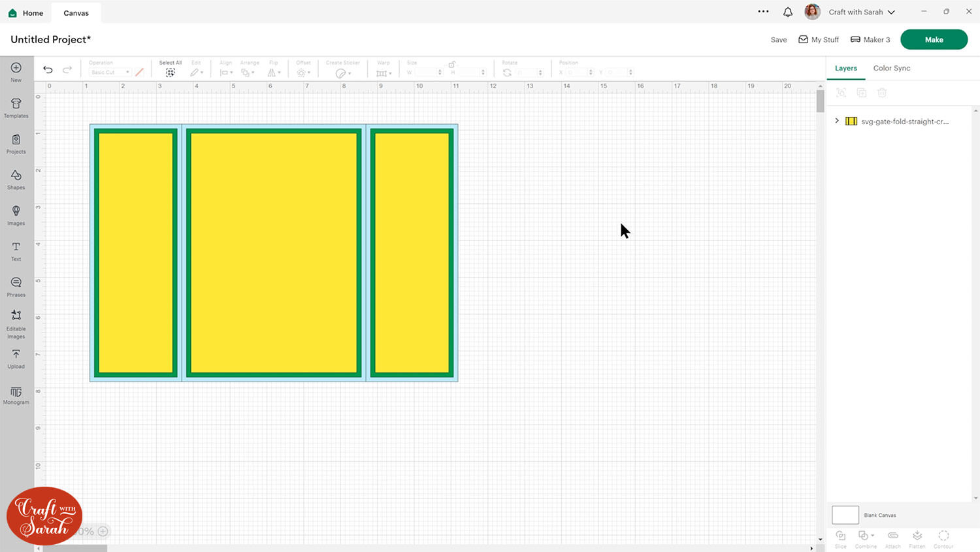
Task: Click the Group icon in Layers panel
Action: [841, 93]
